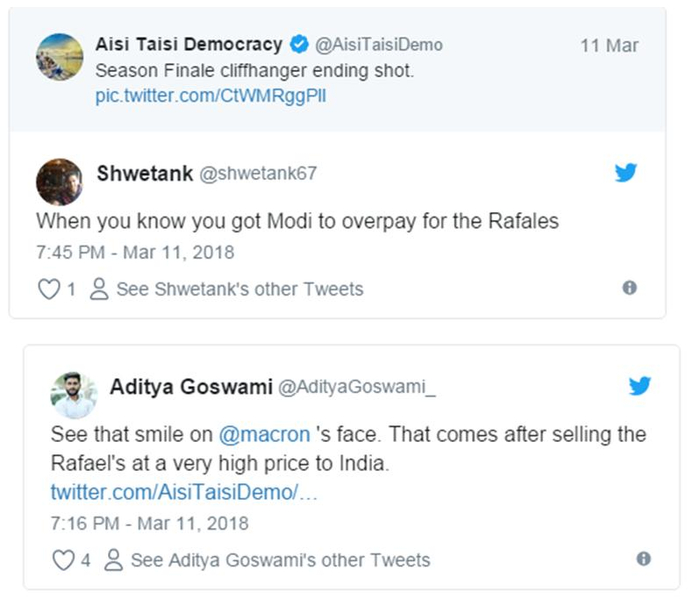Open Shwetank's profile avatar
700x599 pixels.
click(x=59, y=181)
